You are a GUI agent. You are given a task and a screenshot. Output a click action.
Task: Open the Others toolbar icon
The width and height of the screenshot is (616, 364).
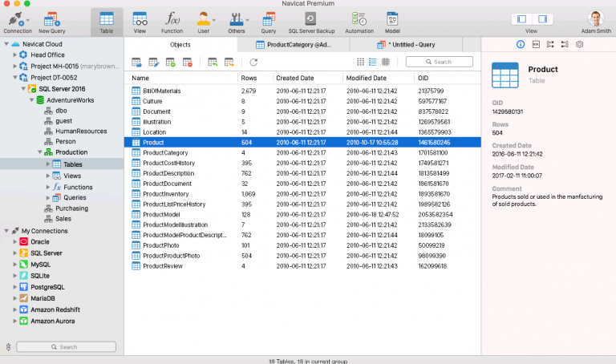coord(237,22)
